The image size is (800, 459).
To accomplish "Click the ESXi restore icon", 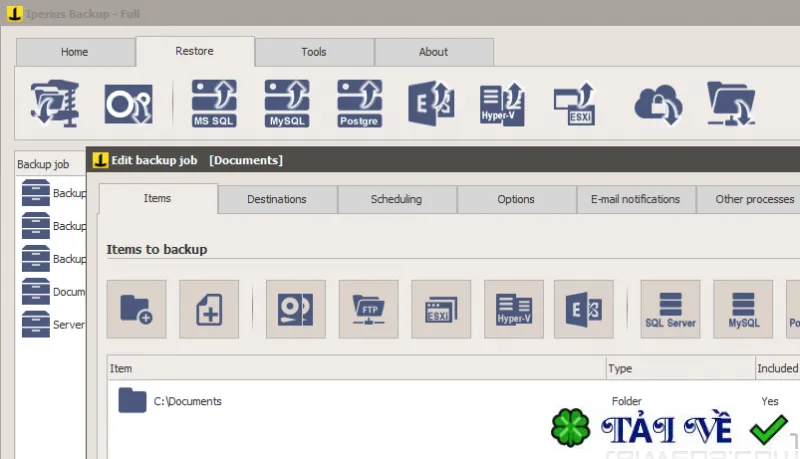I will point(575,104).
